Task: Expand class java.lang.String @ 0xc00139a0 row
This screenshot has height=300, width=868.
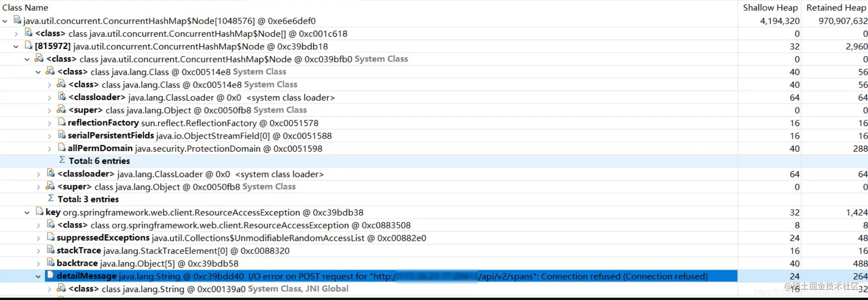Action: pos(49,289)
